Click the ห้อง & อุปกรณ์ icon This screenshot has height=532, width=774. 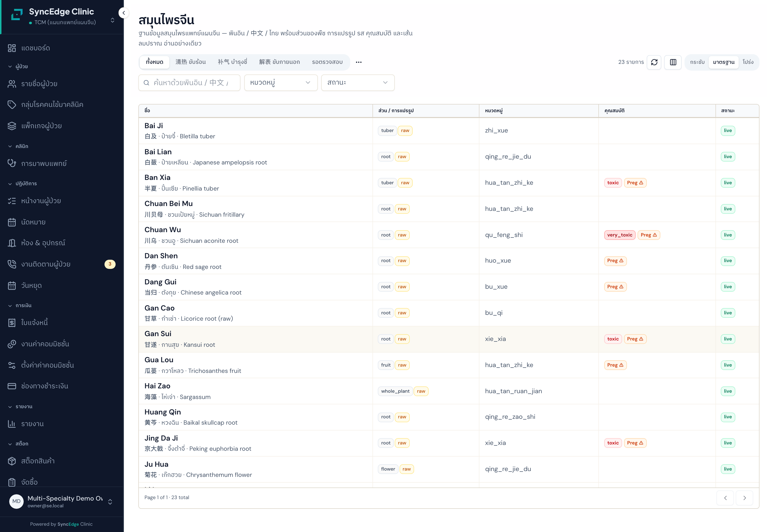point(12,243)
